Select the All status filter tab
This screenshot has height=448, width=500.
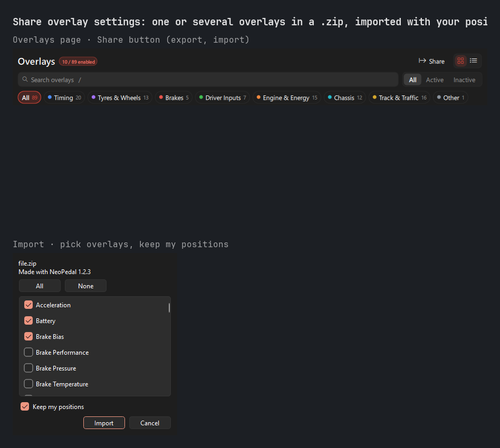(x=412, y=80)
